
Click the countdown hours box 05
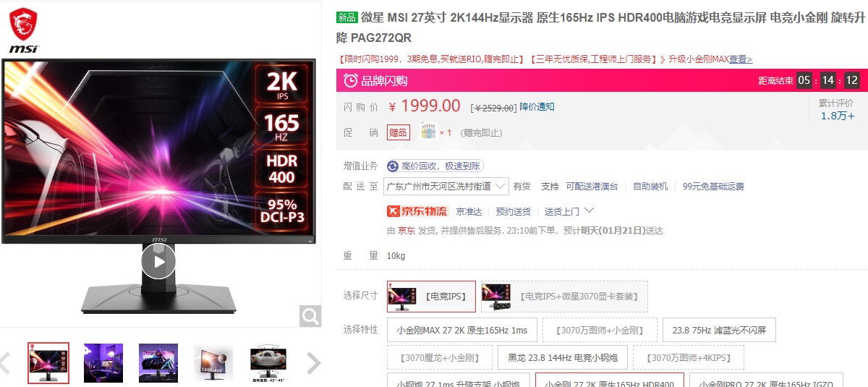point(804,80)
